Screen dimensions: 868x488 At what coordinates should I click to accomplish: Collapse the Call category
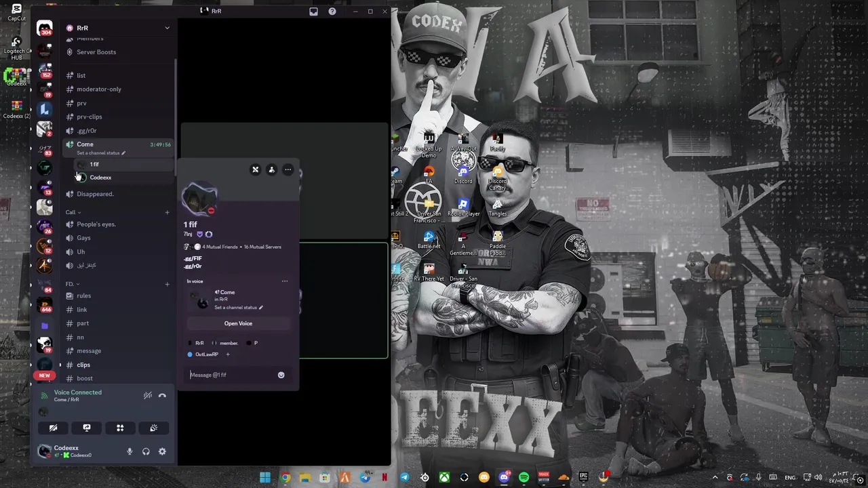[73, 212]
